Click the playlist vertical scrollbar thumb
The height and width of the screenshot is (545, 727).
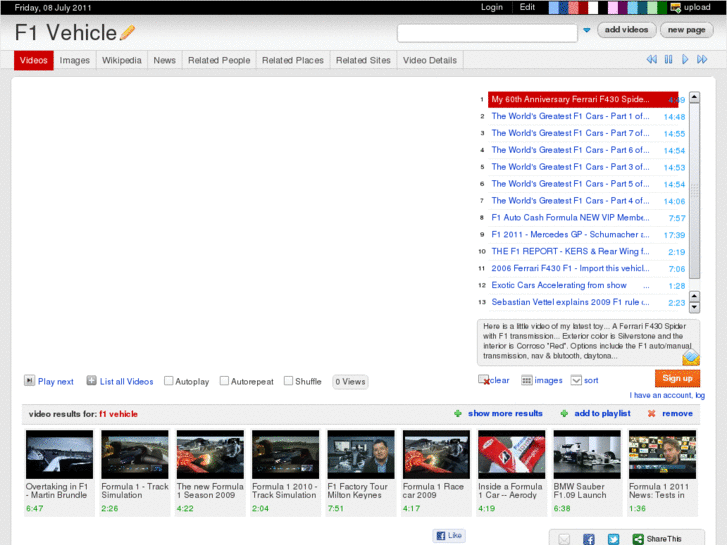coord(694,191)
